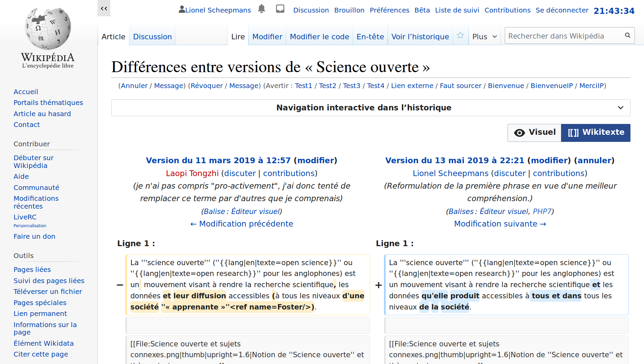Open the Discussion tab next to Article

152,37
